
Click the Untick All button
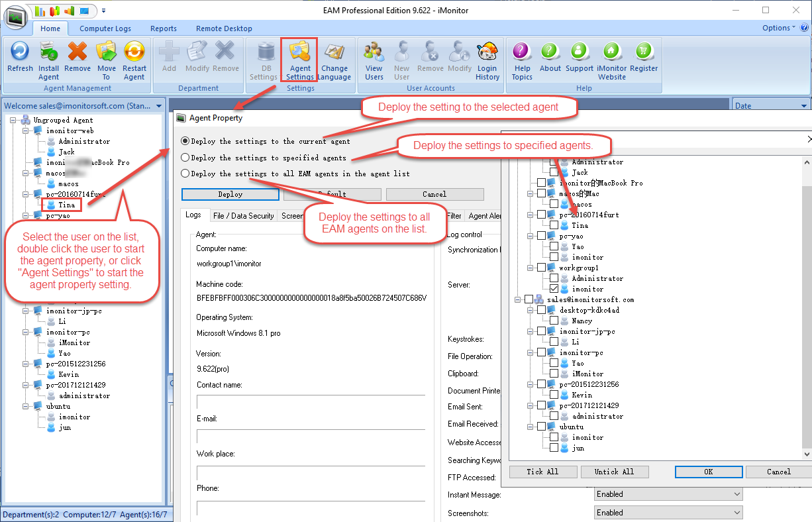(x=614, y=472)
